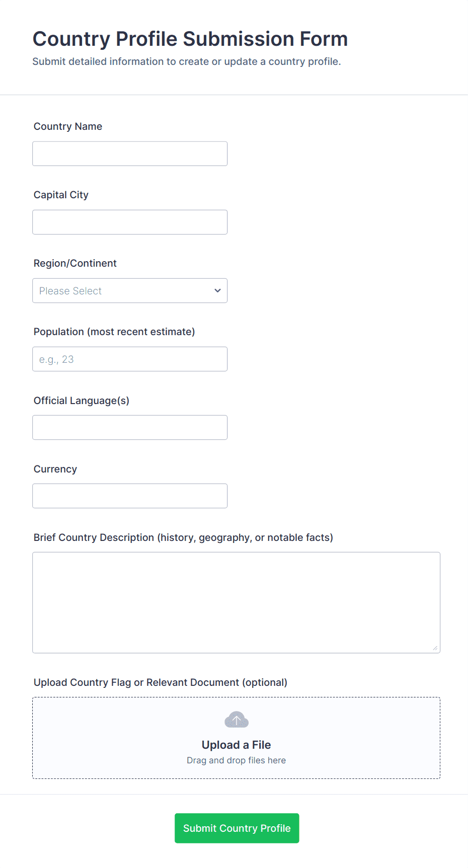
Task: Select the Capital City text box
Action: tap(129, 222)
